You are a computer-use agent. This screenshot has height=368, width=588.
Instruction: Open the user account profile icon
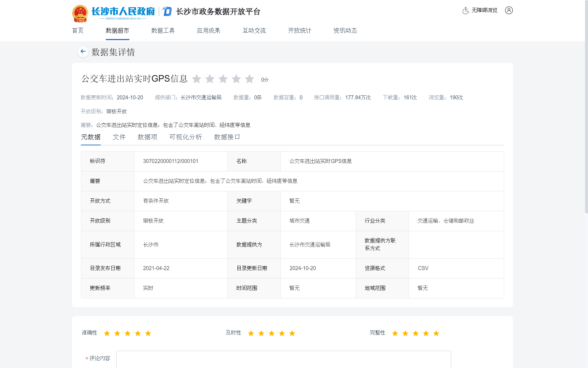[x=509, y=10]
